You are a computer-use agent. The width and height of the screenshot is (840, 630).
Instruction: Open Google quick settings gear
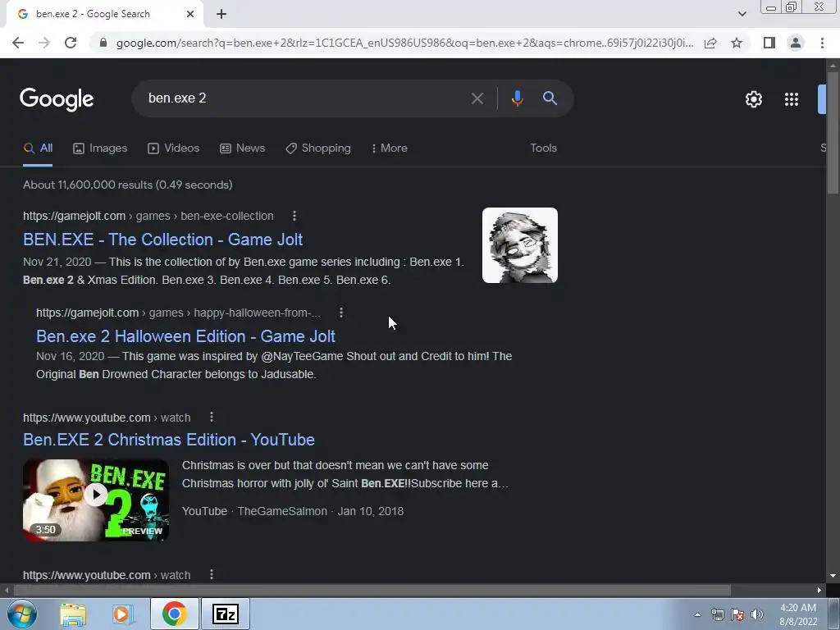tap(754, 99)
